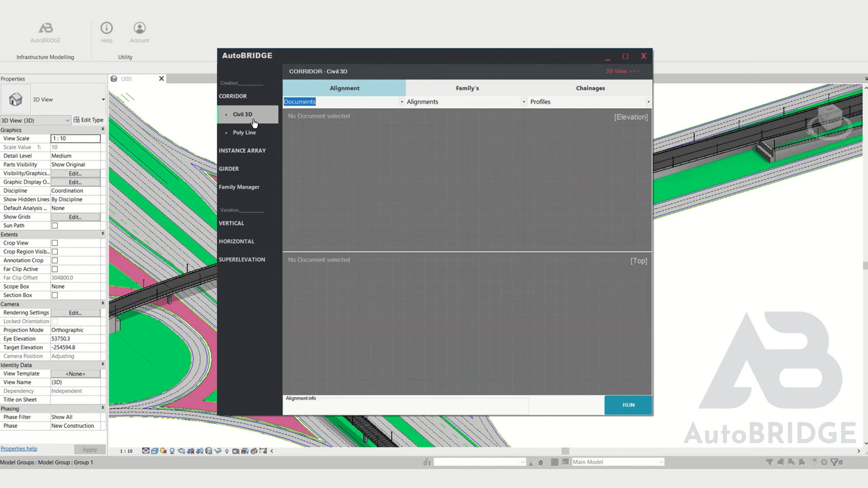This screenshot has height=488, width=868.
Task: Switch to the Chainages tab
Action: (x=590, y=88)
